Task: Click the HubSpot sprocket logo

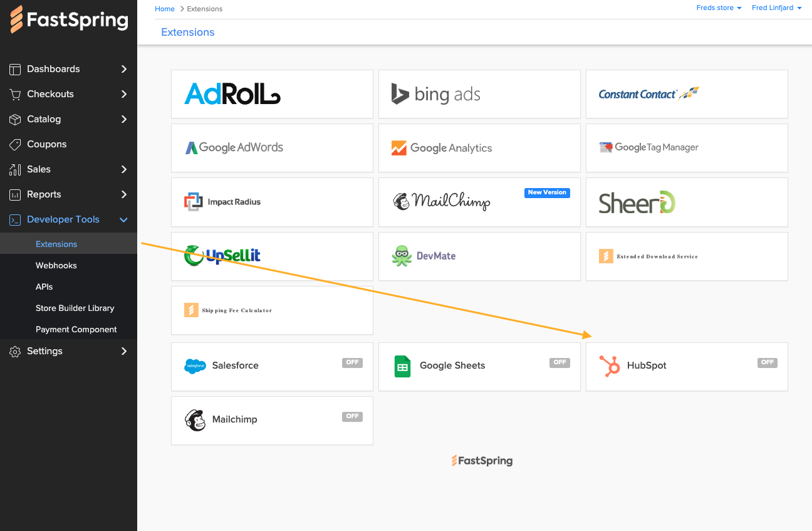Action: 610,366
